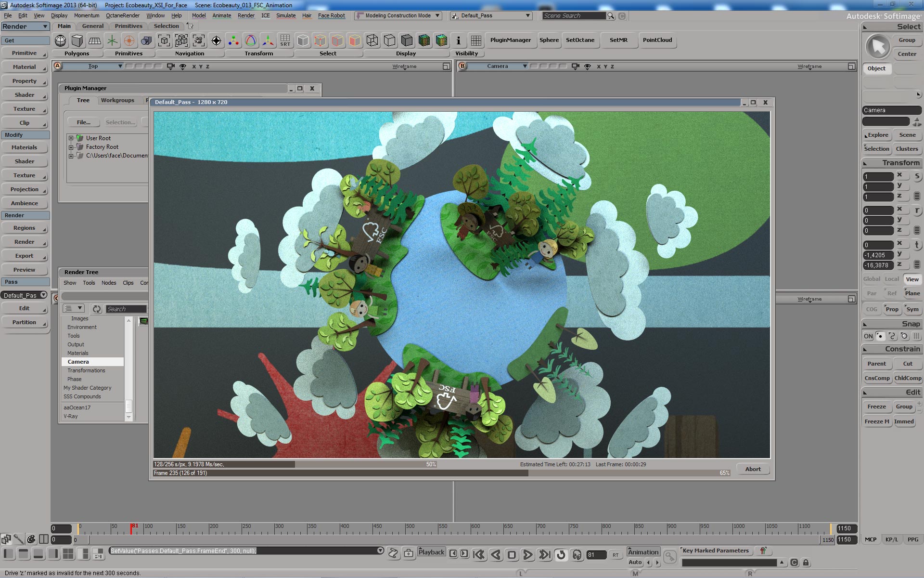Click the SRT transform icon

tap(285, 40)
